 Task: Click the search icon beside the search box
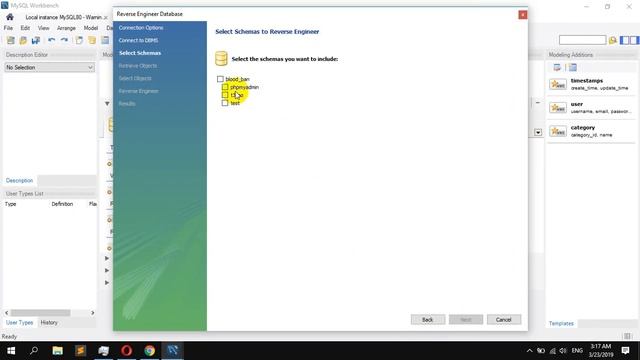coord(613,40)
